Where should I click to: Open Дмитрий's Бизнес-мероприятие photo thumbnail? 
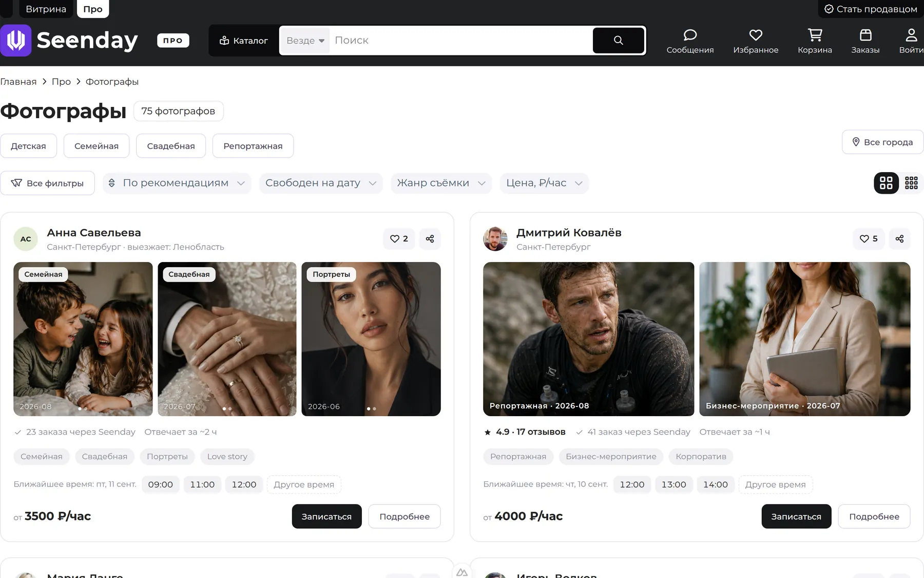[804, 339]
